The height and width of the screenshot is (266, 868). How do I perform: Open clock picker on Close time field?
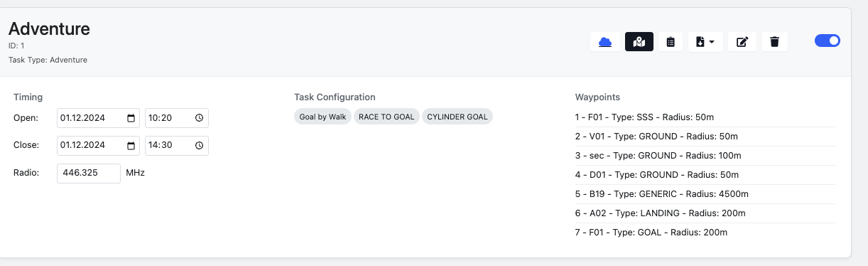coord(200,146)
